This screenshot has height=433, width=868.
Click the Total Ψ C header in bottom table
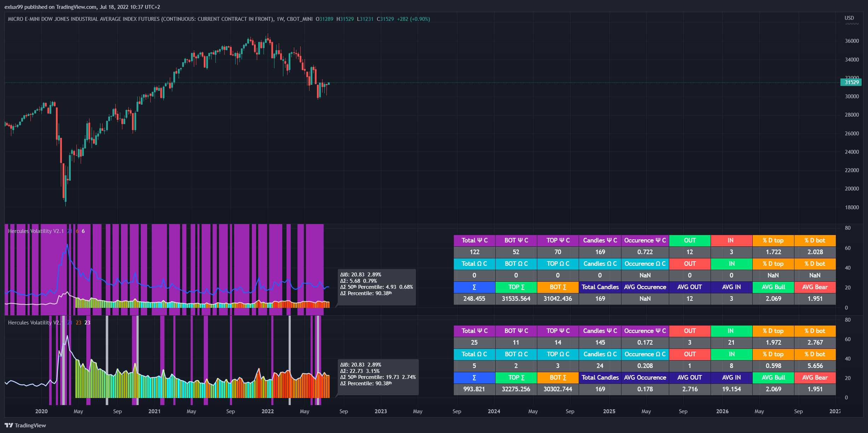[474, 331]
